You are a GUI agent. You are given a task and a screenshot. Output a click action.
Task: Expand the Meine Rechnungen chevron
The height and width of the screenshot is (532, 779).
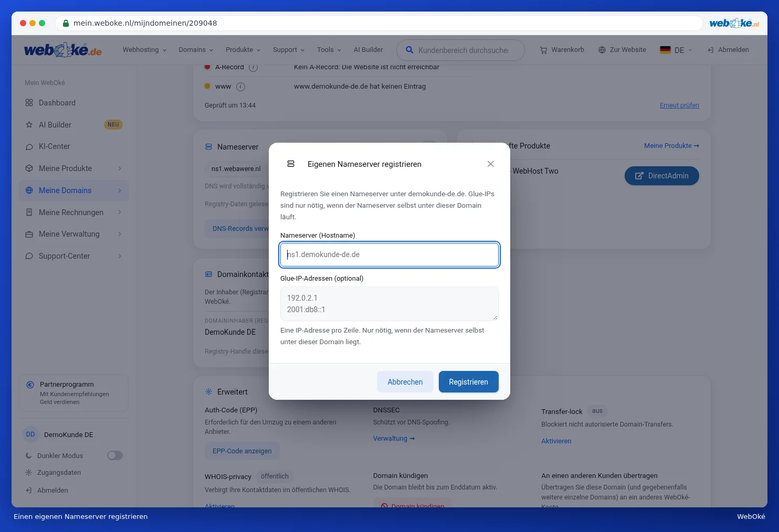tap(120, 212)
